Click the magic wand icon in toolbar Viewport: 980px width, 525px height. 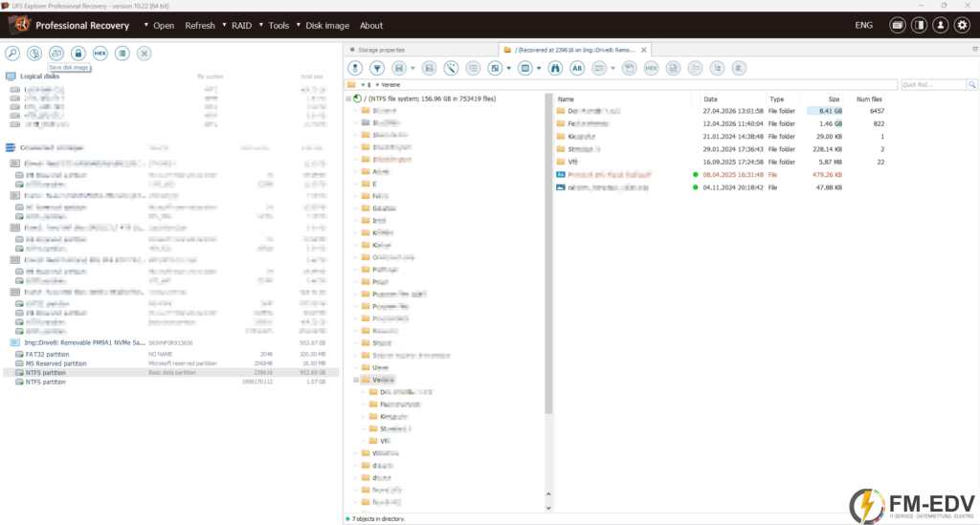tap(451, 68)
